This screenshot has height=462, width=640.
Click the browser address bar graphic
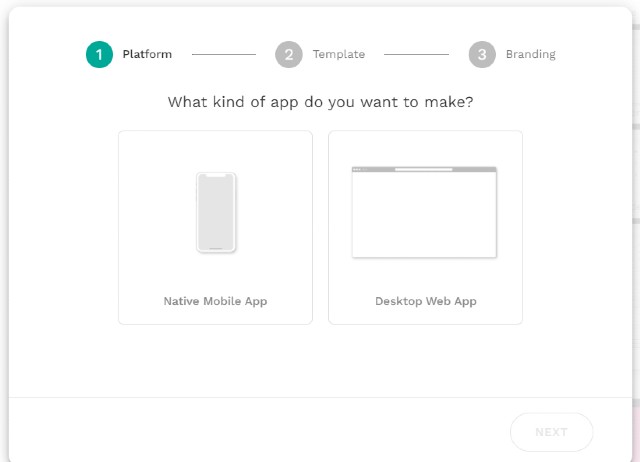click(x=424, y=169)
